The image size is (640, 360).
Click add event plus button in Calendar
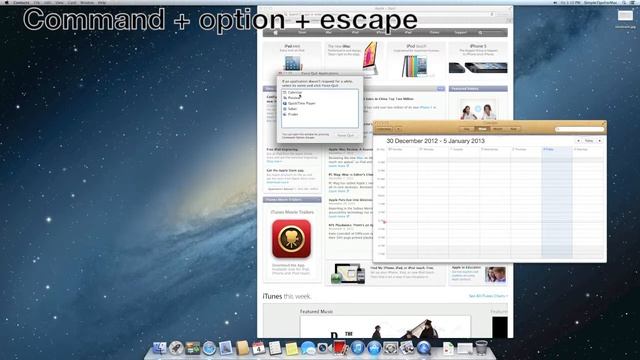[x=398, y=129]
